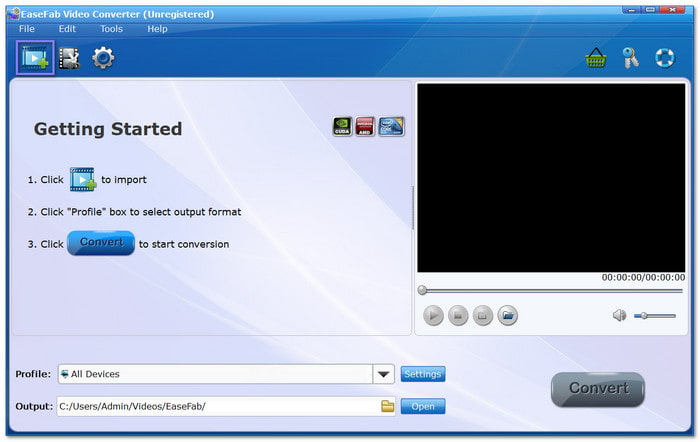Viewport: 700px width, 442px height.
Task: Maximize the EaseFab window
Action: click(650, 10)
